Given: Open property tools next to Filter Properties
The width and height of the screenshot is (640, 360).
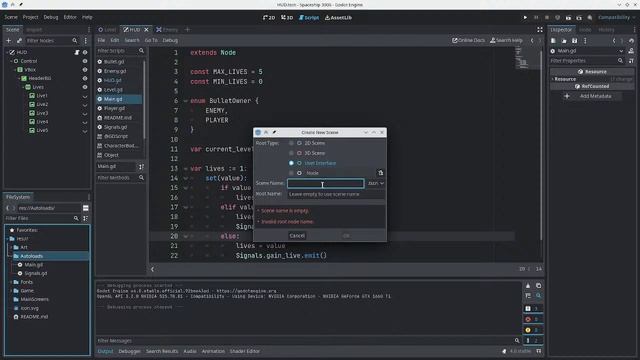Looking at the screenshot, I should pyautogui.click(x=631, y=61).
